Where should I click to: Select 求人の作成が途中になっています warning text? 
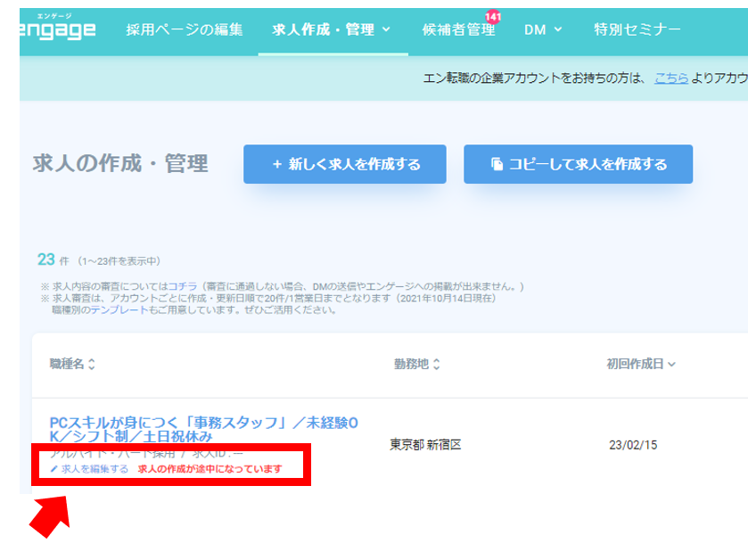coord(210,469)
